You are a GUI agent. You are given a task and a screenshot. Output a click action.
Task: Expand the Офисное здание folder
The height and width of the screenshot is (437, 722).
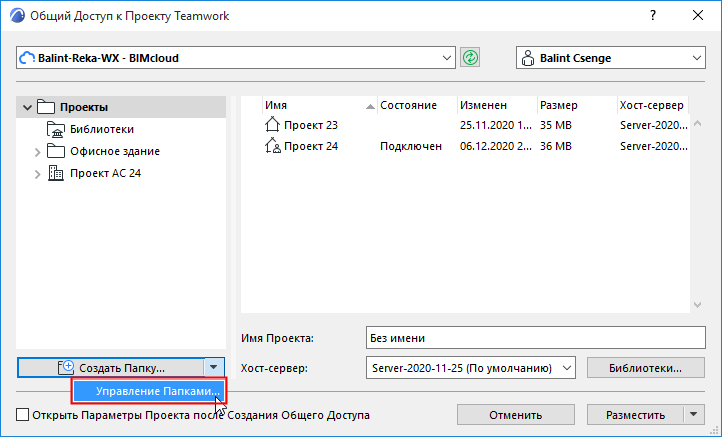[38, 152]
